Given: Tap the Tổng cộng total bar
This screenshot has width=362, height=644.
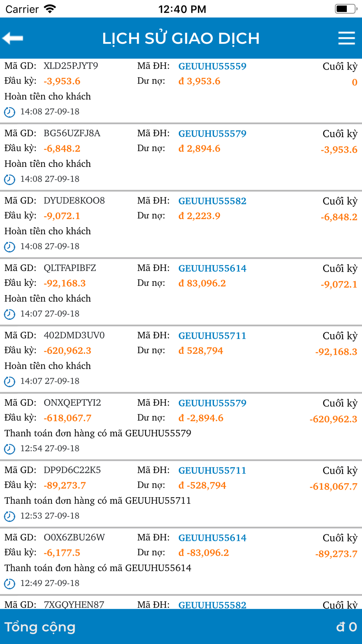Looking at the screenshot, I should (x=181, y=627).
